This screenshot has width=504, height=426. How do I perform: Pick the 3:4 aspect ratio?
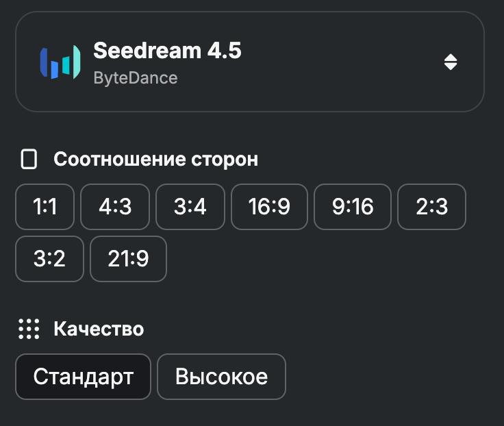(x=190, y=206)
